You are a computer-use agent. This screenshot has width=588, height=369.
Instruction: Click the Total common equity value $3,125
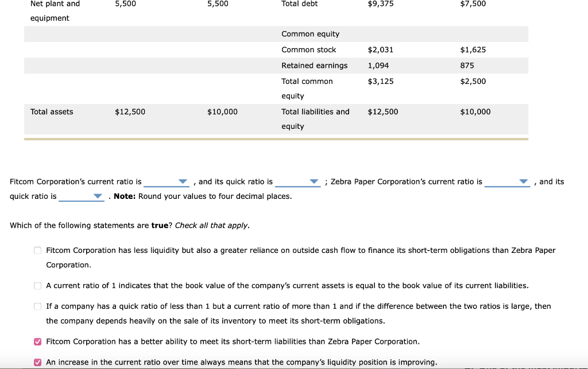click(380, 81)
